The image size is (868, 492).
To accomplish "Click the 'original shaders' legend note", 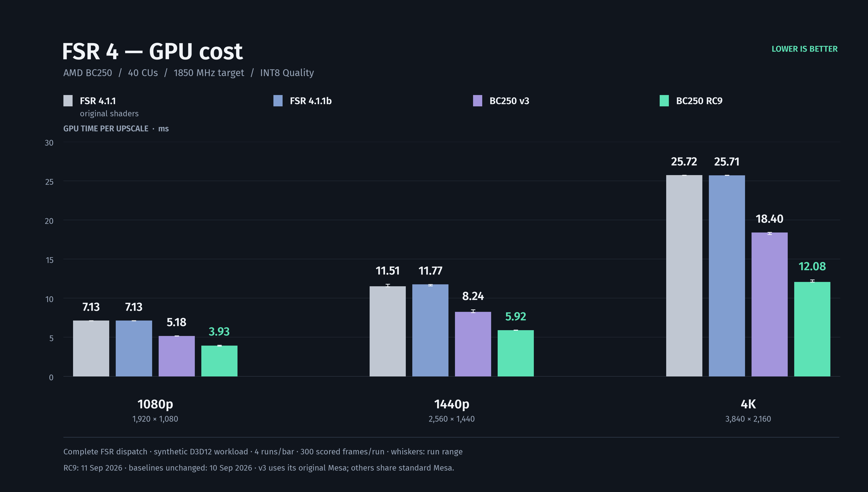I will (x=109, y=114).
